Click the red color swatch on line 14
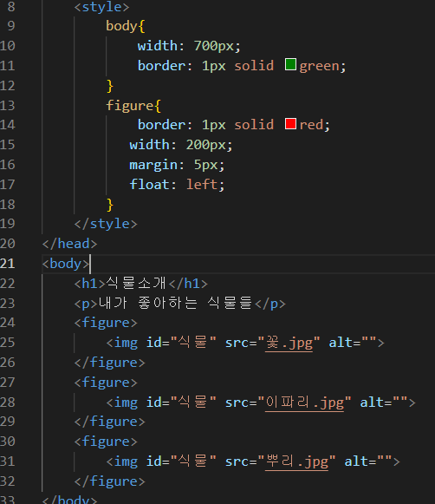This screenshot has width=435, height=504. click(x=290, y=124)
